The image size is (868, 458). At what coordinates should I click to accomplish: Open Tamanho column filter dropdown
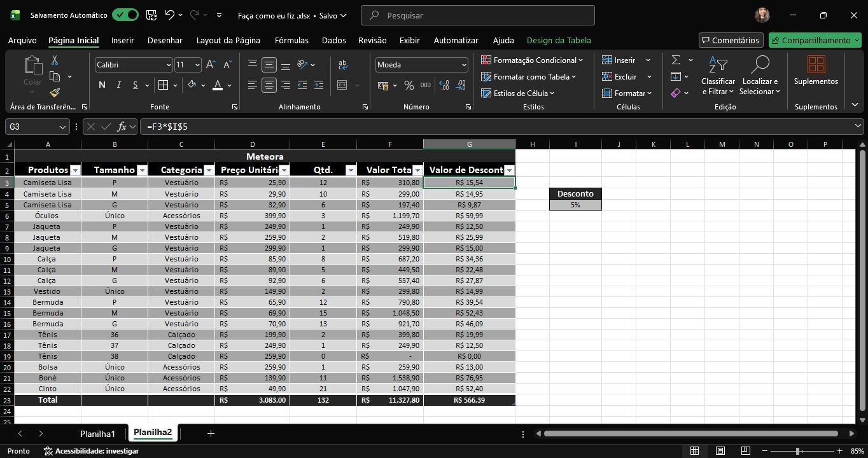[x=142, y=170]
